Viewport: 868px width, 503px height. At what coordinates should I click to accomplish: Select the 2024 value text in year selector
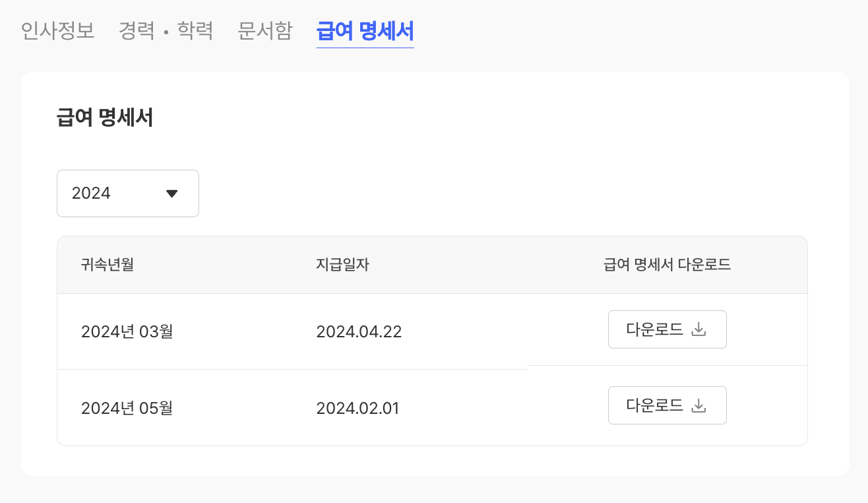pos(91,193)
